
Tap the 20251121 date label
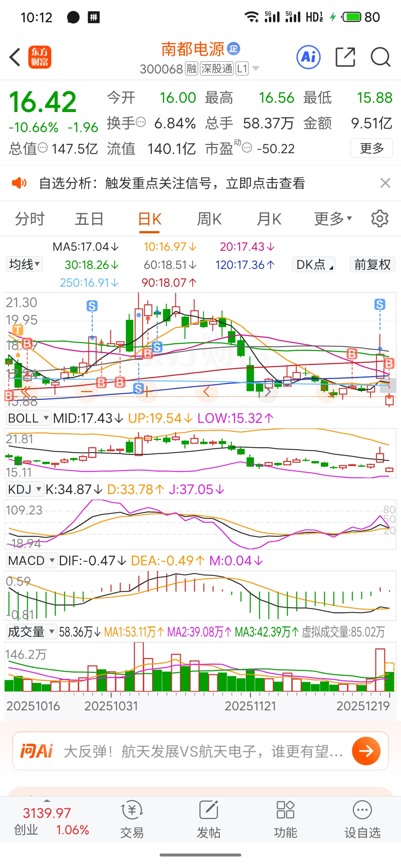tap(251, 706)
